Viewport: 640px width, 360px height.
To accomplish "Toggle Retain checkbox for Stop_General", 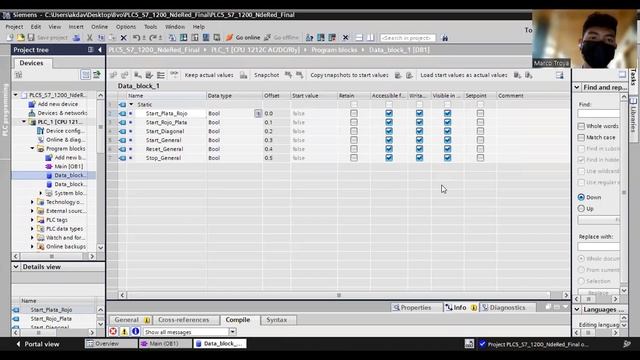I will coord(354,158).
